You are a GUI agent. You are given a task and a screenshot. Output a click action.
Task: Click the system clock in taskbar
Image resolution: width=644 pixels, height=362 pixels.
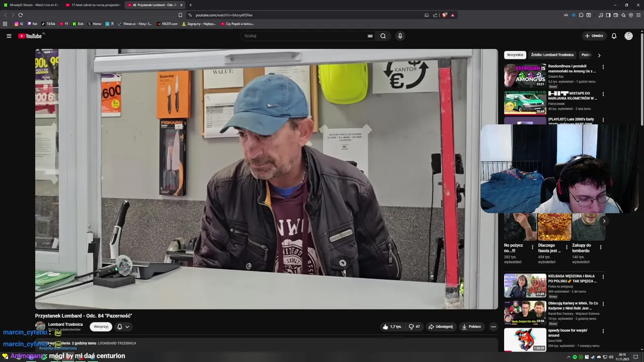[x=622, y=357]
